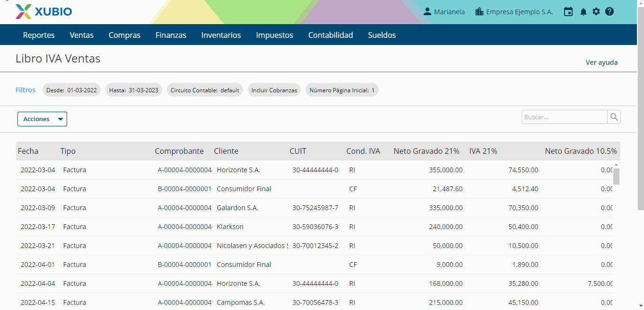Sort by Neto Gravado 10.5% column header
644x310 pixels.
coord(581,151)
